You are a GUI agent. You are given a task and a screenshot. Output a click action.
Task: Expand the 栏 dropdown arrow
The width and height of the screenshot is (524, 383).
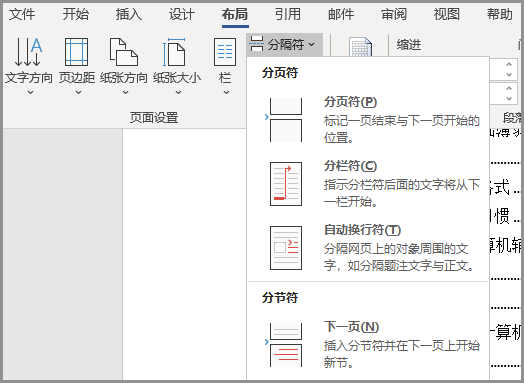[x=226, y=93]
